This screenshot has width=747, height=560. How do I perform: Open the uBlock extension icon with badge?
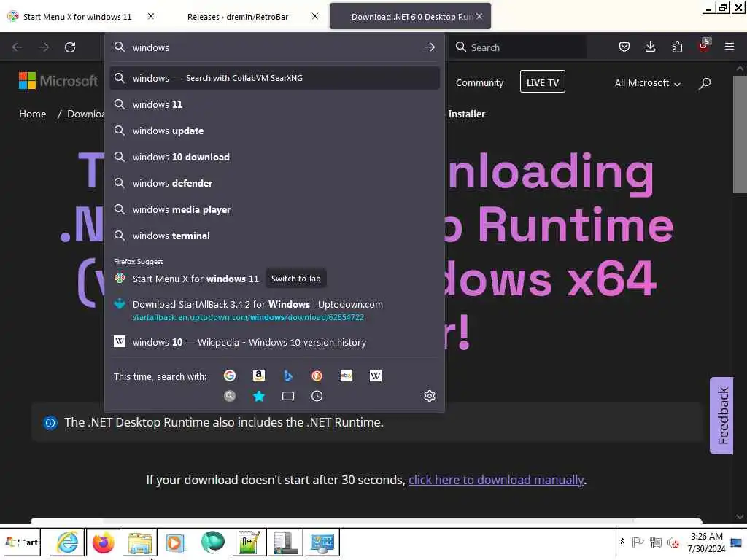pos(704,46)
